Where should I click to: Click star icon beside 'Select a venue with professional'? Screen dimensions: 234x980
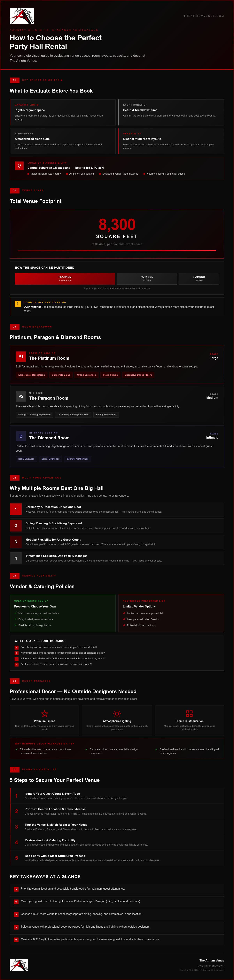(x=16, y=927)
